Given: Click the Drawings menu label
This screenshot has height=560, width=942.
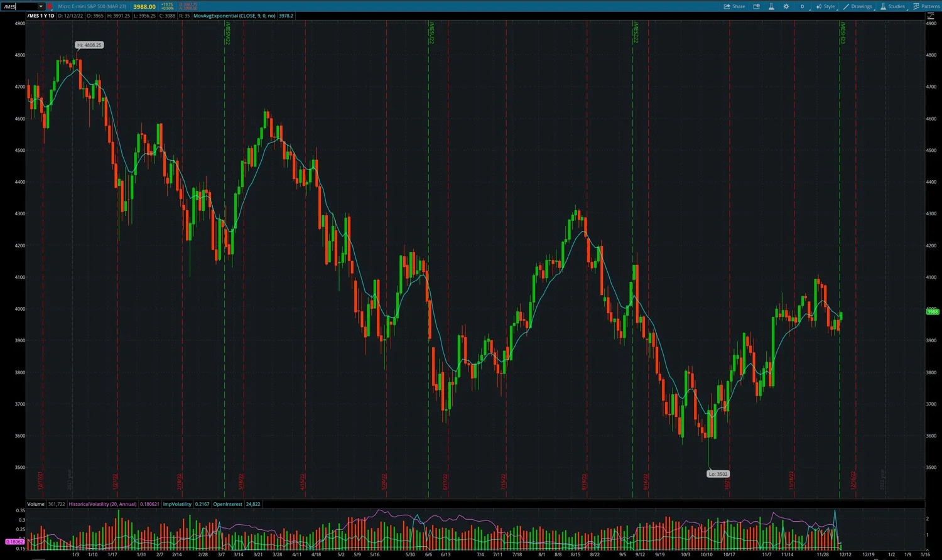Looking at the screenshot, I should [862, 6].
